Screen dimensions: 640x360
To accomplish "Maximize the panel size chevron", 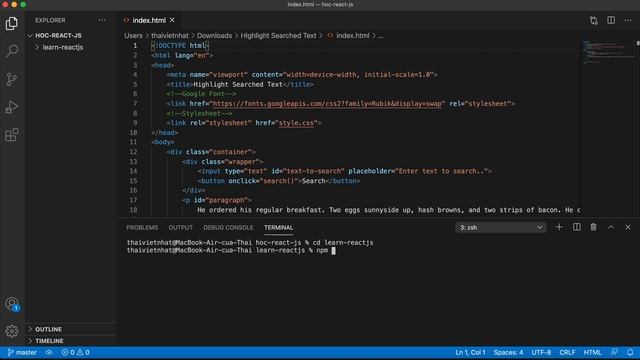I will [611, 227].
